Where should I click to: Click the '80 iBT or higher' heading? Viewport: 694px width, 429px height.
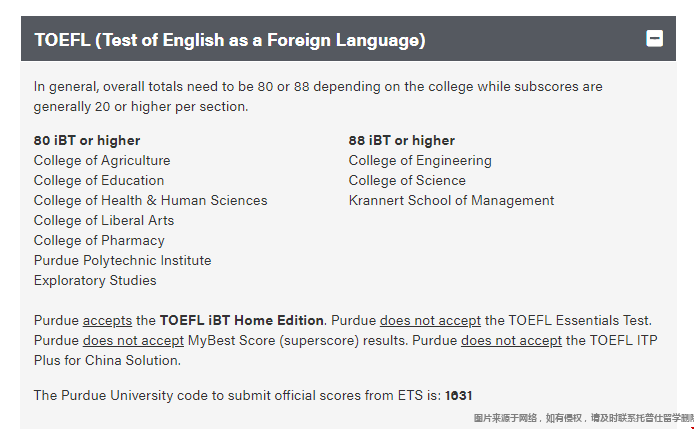(x=87, y=140)
